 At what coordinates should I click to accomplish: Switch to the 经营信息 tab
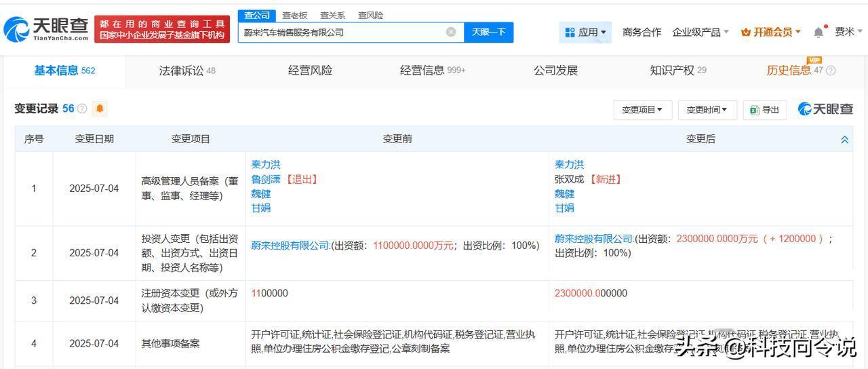click(x=433, y=71)
